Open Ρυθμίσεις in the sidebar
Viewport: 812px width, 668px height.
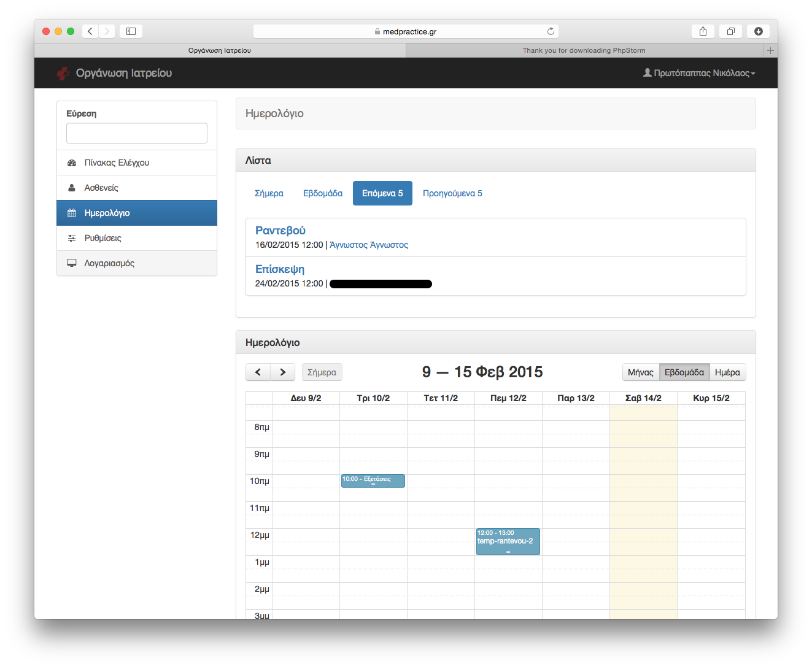[102, 238]
